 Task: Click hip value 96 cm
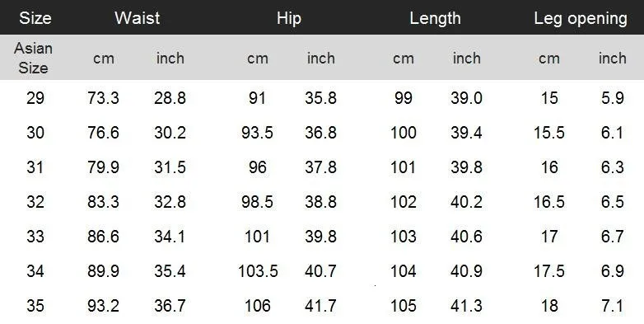[x=258, y=167]
